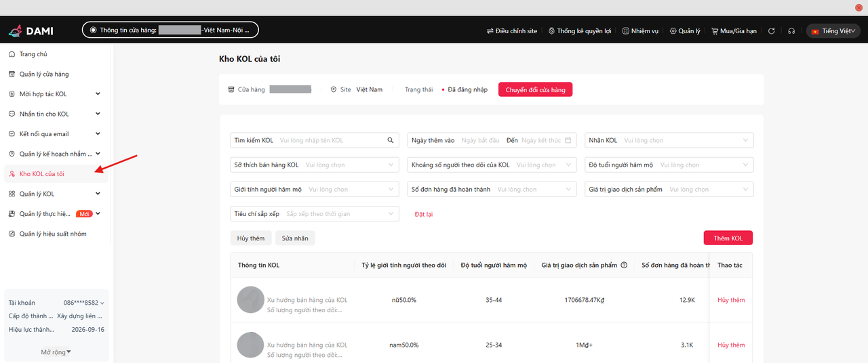Click the refresh icon in top bar
The image size is (868, 363).
772,31
